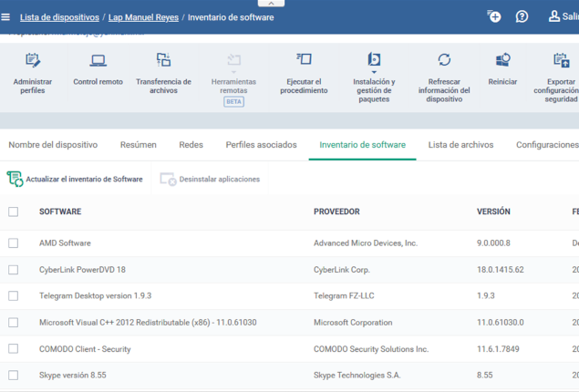579x392 pixels.
Task: Click COMODO Security Solutions Inc. cell
Action: tap(371, 349)
